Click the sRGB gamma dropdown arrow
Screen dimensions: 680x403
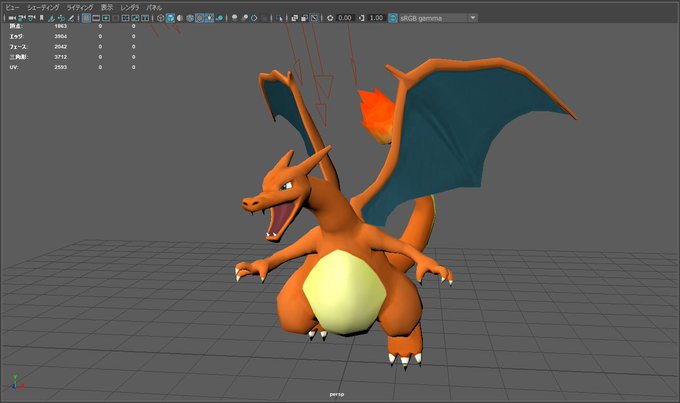pyautogui.click(x=473, y=18)
